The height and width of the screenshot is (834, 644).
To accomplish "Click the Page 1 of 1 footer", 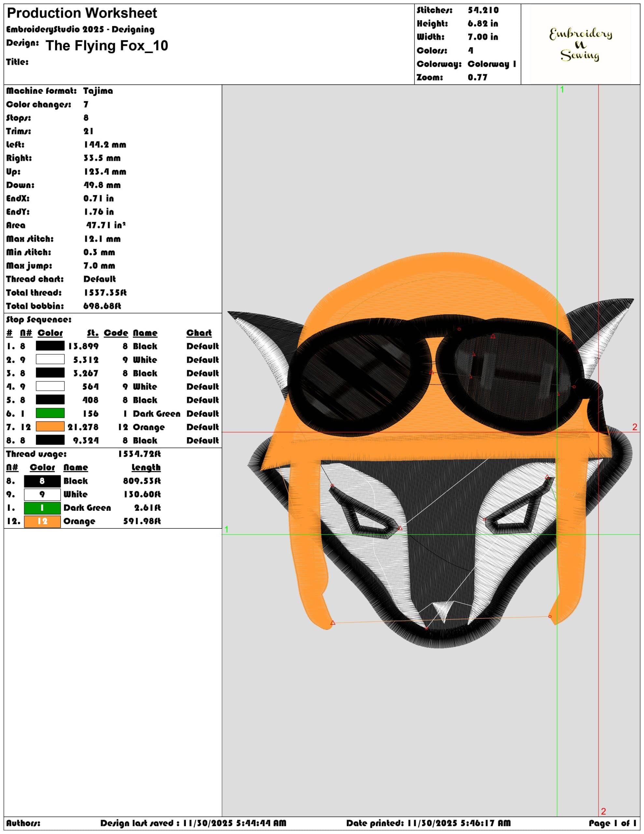I will click(x=613, y=823).
